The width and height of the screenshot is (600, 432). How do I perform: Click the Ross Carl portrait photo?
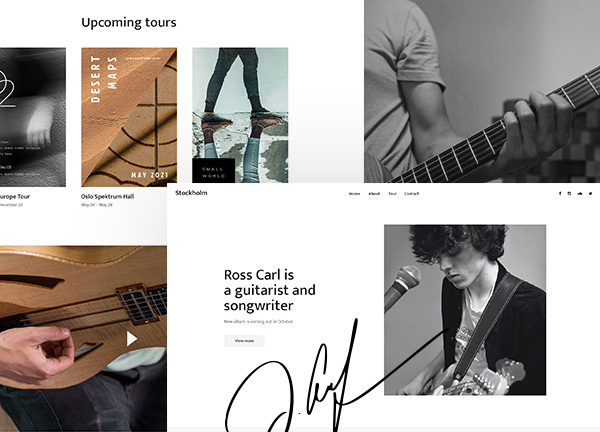(x=465, y=310)
